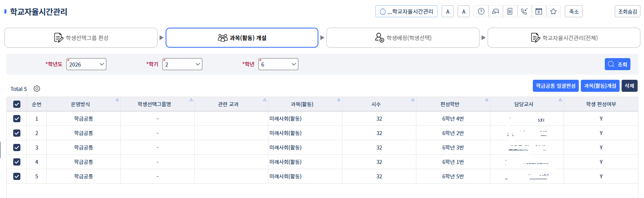The image size is (644, 198).
Task: Open the chat speech bubble icon
Action: point(496,12)
